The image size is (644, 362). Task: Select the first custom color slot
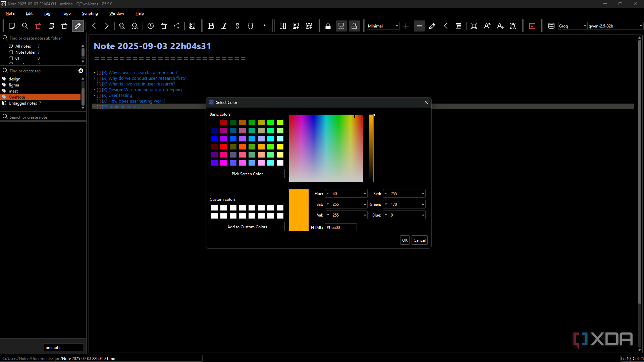(214, 208)
